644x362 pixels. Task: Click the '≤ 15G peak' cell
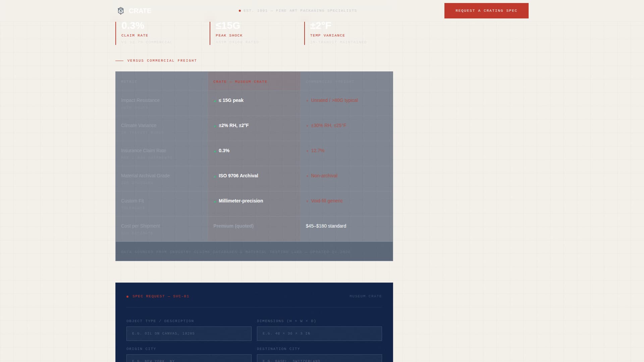[x=231, y=100]
